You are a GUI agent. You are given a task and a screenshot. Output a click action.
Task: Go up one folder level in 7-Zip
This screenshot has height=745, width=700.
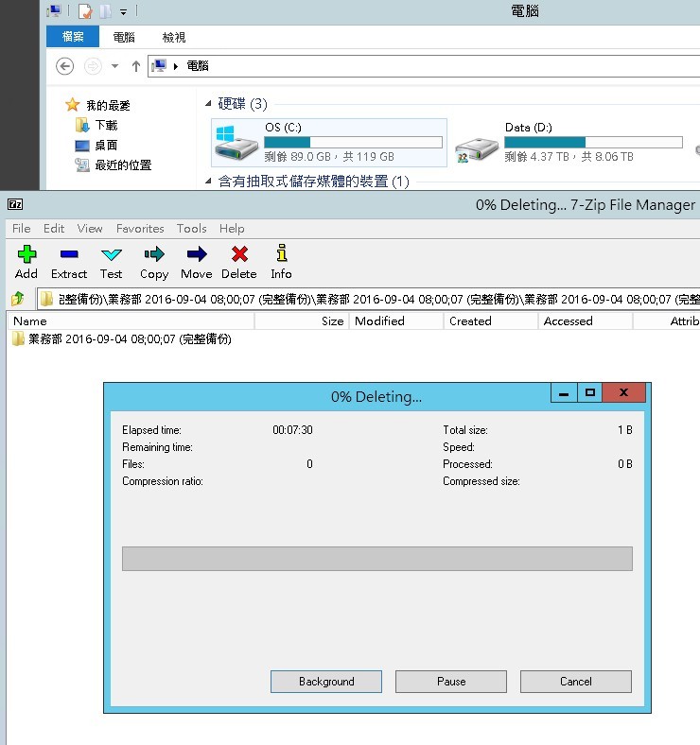18,299
